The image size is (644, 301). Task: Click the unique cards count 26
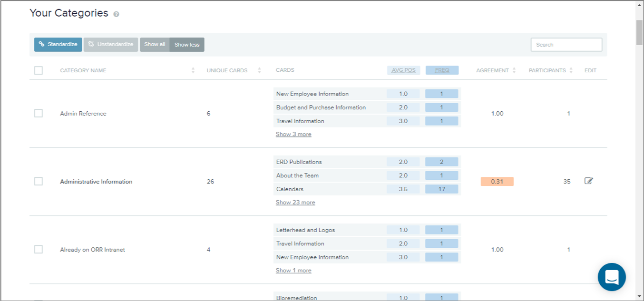210,181
